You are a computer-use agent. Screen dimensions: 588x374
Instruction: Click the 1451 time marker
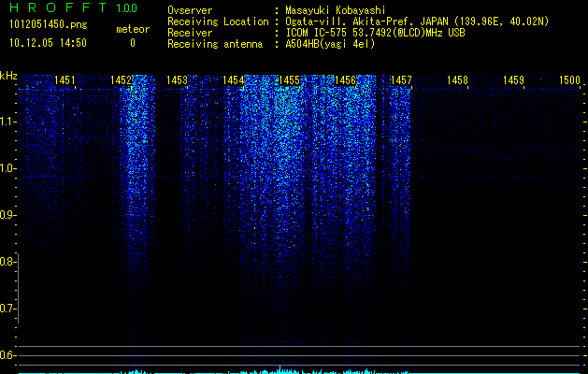point(65,79)
